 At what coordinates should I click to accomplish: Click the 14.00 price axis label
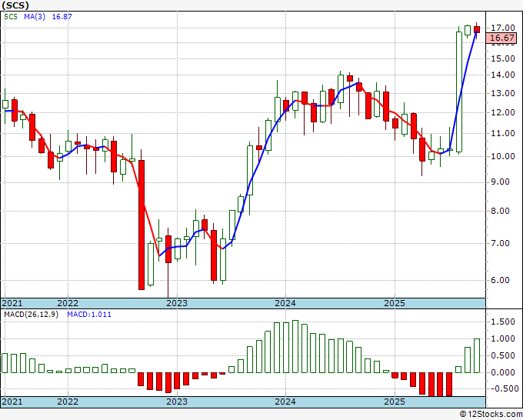[503, 75]
